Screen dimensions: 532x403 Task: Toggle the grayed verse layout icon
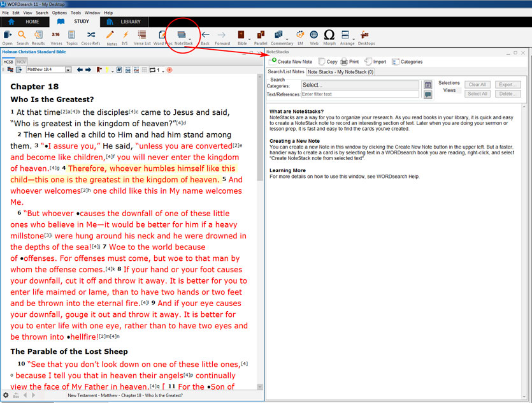(x=144, y=70)
